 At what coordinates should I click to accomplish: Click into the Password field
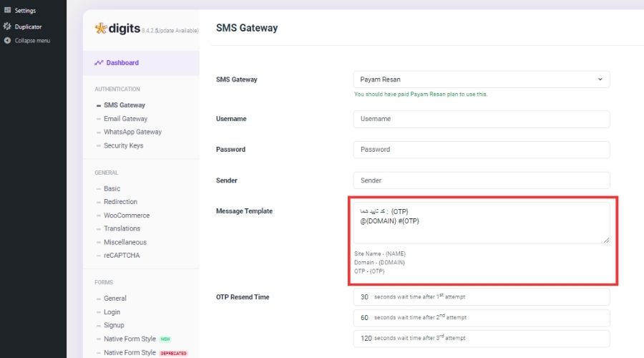coord(481,150)
